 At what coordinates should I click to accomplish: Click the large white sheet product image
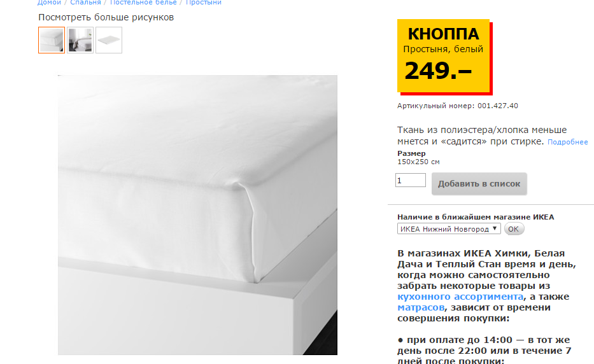(x=197, y=214)
